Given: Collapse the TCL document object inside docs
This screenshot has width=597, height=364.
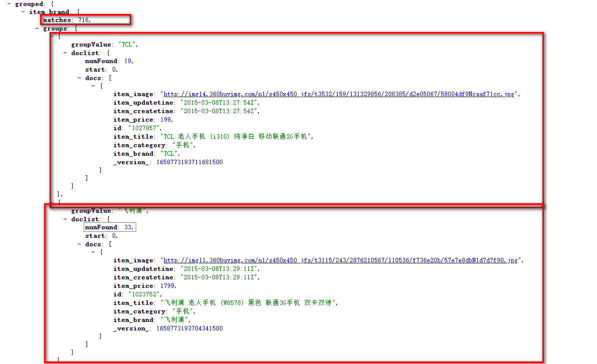Looking at the screenshot, I should 94,86.
